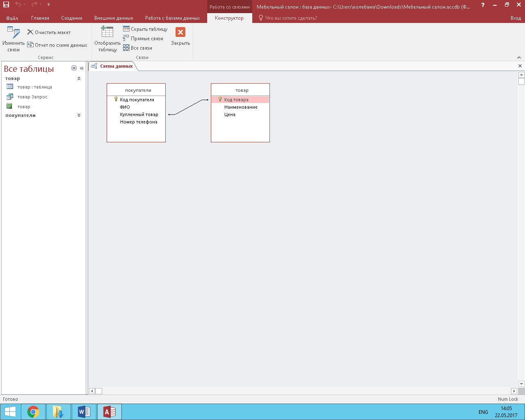Click Изменить связи (Edit Relationships)
The image size is (525, 420).
click(x=14, y=39)
